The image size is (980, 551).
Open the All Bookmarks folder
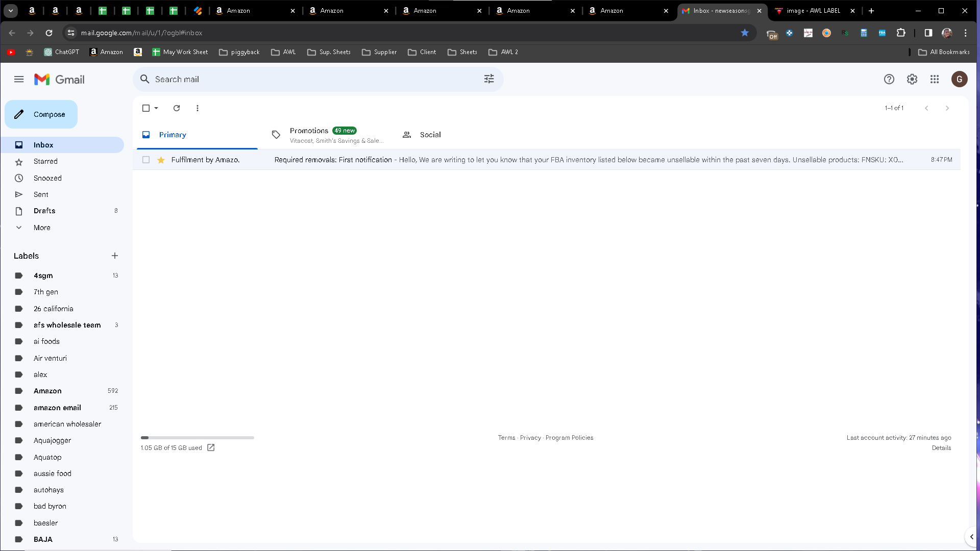point(944,52)
